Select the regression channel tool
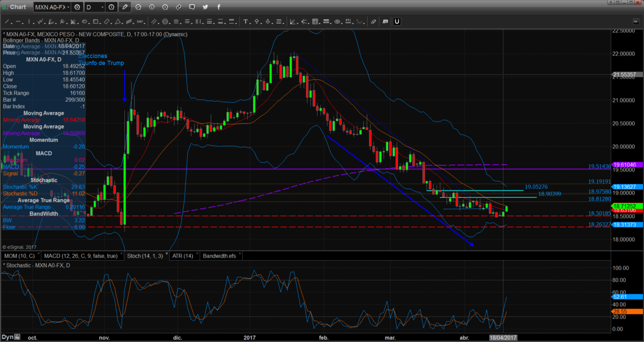 pos(129,21)
